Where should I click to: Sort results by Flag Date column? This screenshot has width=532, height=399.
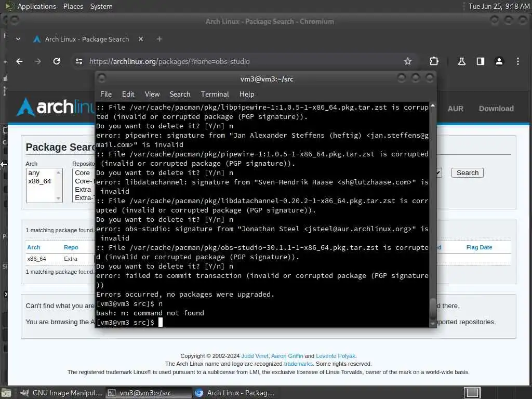[x=479, y=247]
